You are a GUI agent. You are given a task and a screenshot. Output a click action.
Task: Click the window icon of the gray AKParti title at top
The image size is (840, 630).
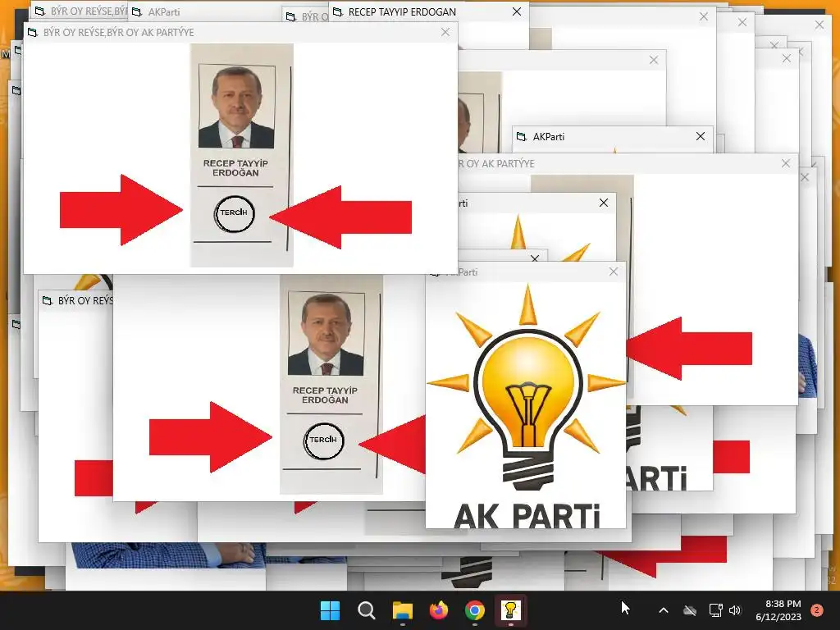(x=137, y=11)
